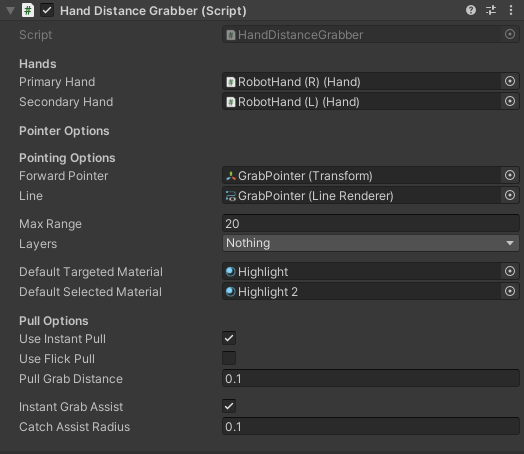Uncheck Use Instant Pull
Screen dimensions: 524x454
coord(229,338)
